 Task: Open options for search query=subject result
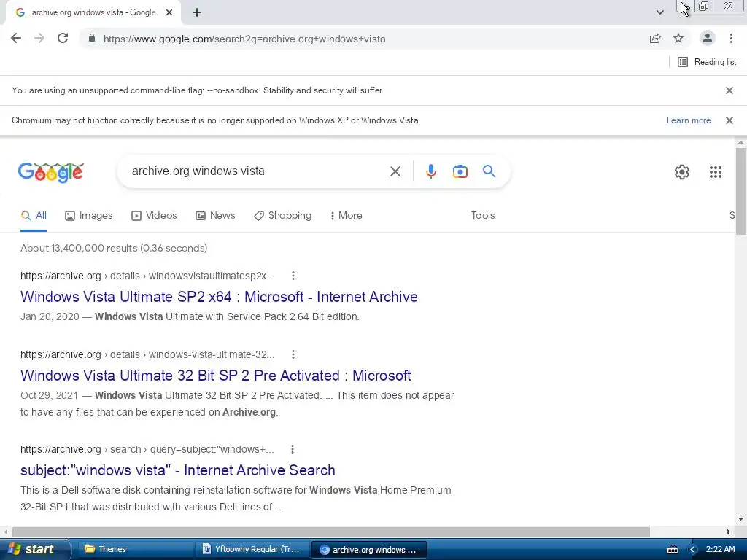pyautogui.click(x=293, y=449)
